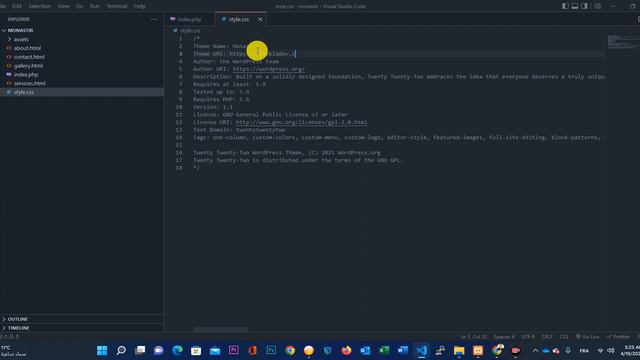The height and width of the screenshot is (360, 640).
Task: Open the Help menu
Action: click(x=140, y=6)
